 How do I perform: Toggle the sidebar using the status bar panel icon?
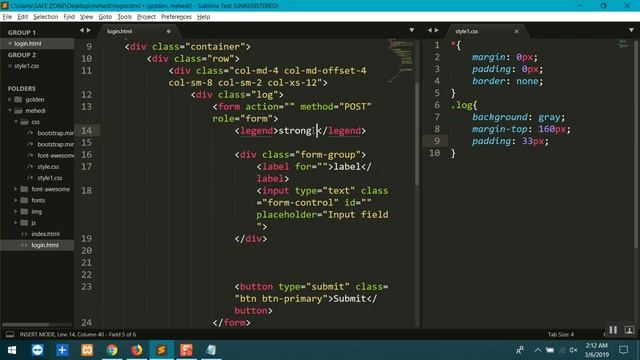pyautogui.click(x=10, y=334)
